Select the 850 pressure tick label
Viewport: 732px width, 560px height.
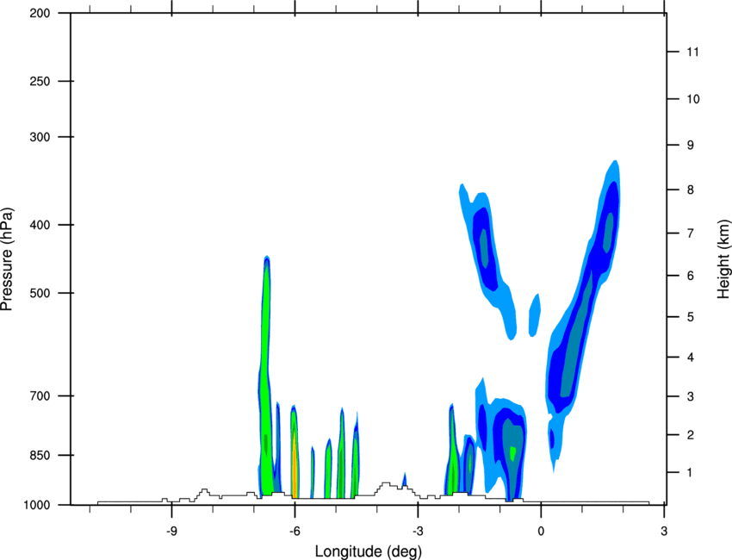(40, 455)
